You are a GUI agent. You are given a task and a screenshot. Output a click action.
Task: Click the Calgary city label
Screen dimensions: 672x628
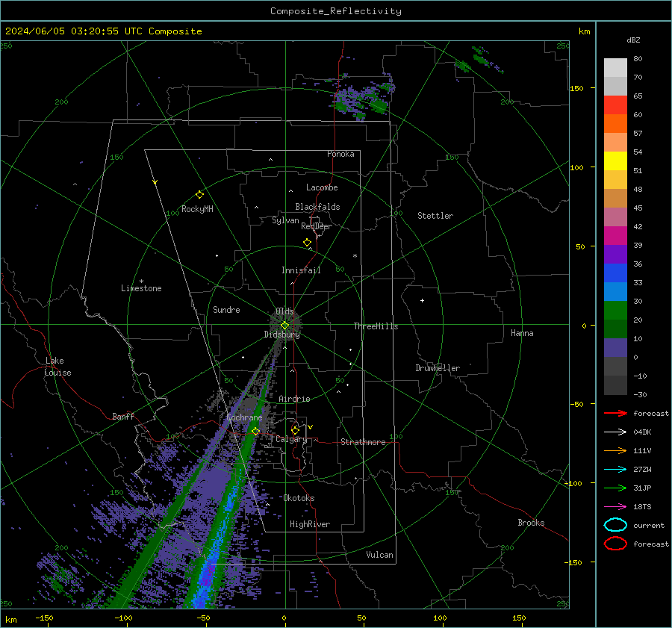[x=291, y=439]
